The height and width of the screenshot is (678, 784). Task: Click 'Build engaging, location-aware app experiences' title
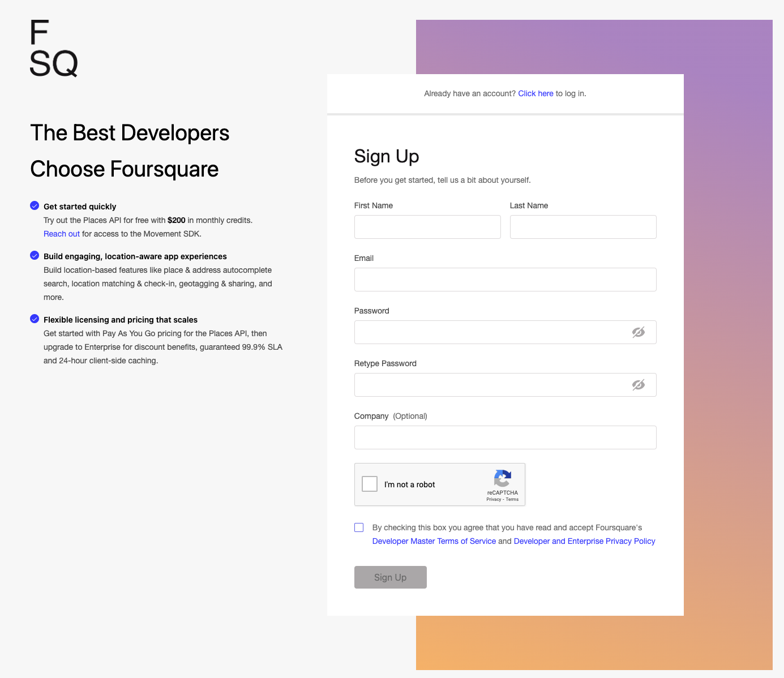135,256
